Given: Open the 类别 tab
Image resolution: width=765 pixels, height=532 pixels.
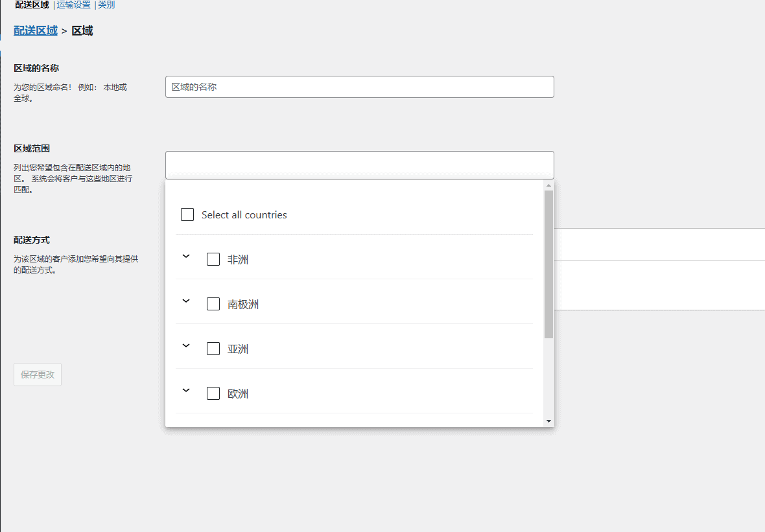Looking at the screenshot, I should 106,5.
